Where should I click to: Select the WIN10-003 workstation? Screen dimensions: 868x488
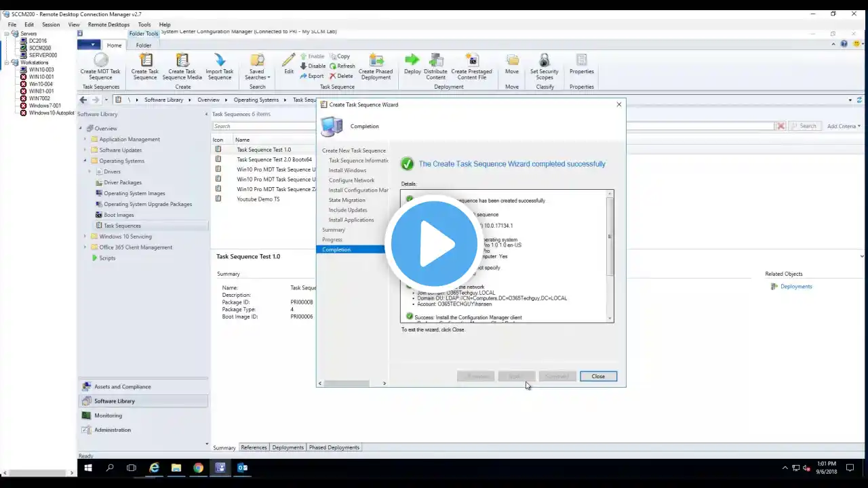point(41,70)
